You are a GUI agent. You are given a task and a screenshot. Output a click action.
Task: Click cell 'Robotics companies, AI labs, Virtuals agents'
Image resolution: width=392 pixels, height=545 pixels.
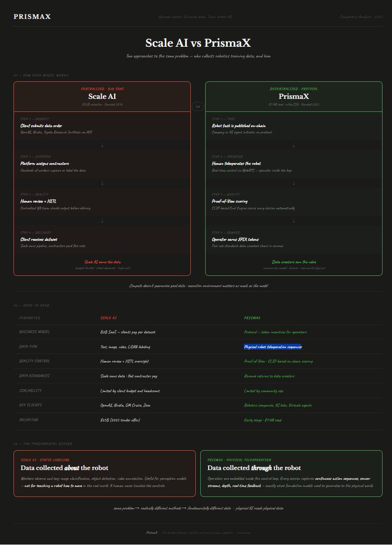coord(278,406)
